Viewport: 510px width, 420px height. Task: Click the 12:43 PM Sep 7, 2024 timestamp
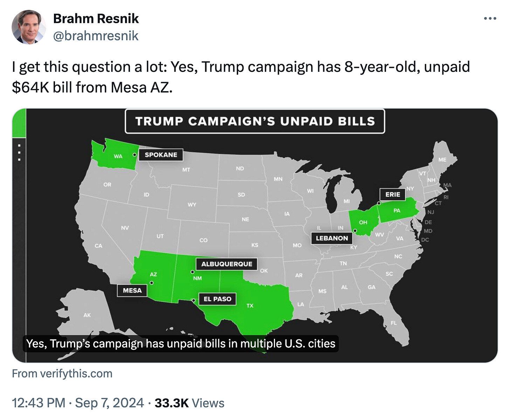pos(78,403)
